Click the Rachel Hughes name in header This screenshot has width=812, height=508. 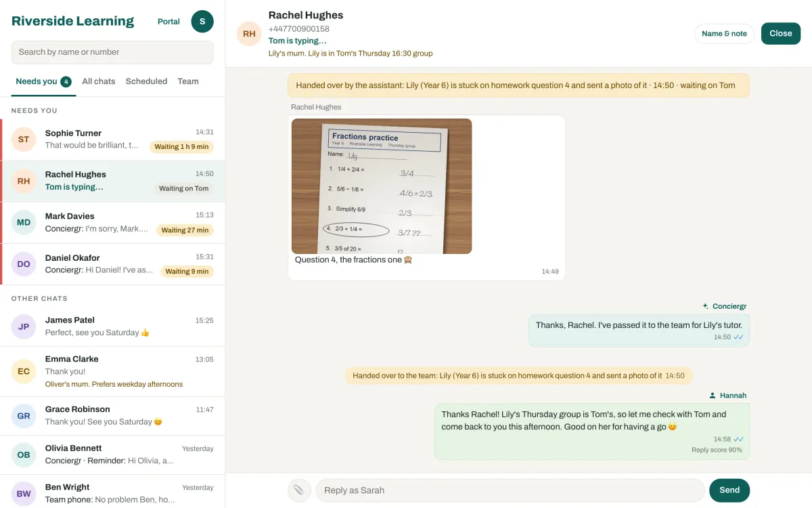tap(306, 15)
